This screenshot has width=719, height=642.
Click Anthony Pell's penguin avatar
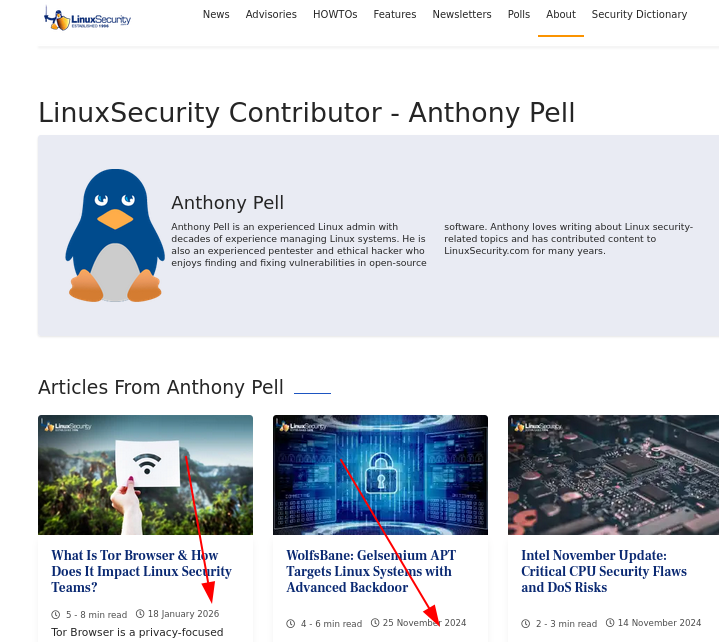[115, 236]
